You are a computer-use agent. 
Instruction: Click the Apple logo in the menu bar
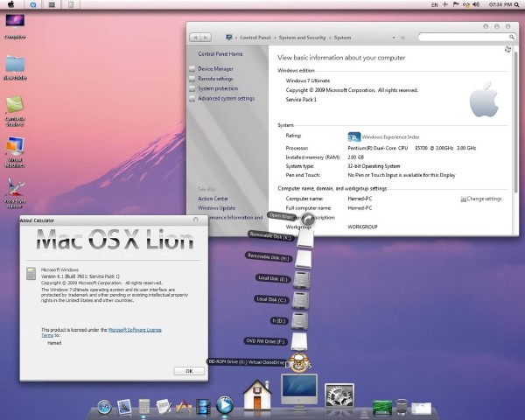click(9, 5)
